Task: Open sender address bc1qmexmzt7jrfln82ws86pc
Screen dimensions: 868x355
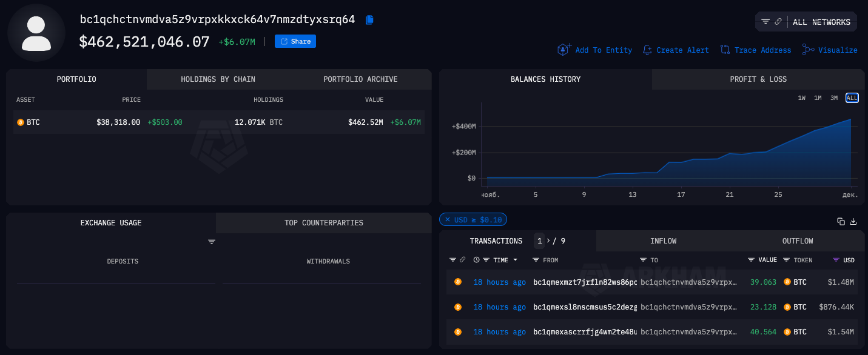Action: click(x=585, y=282)
